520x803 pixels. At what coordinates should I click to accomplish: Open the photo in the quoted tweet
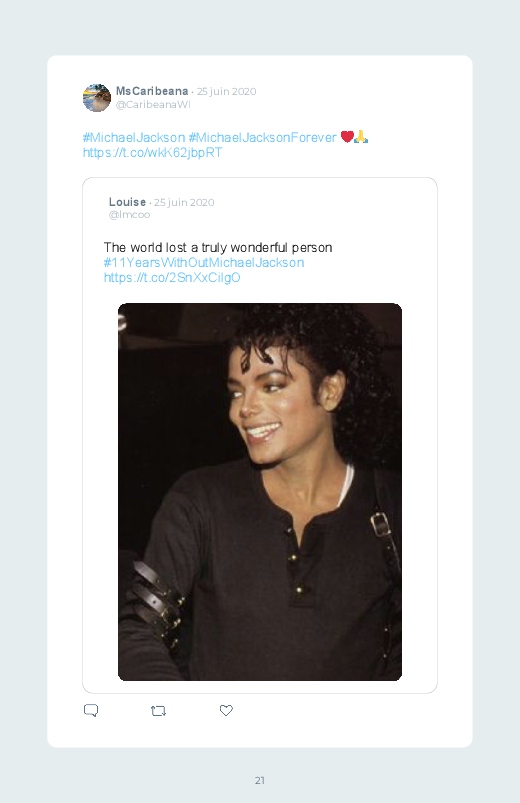260,492
